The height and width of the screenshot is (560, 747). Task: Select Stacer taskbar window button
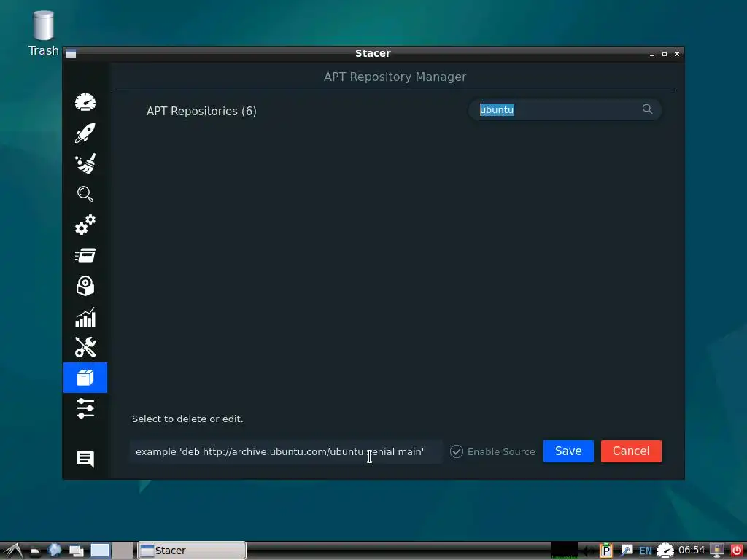[x=192, y=551]
